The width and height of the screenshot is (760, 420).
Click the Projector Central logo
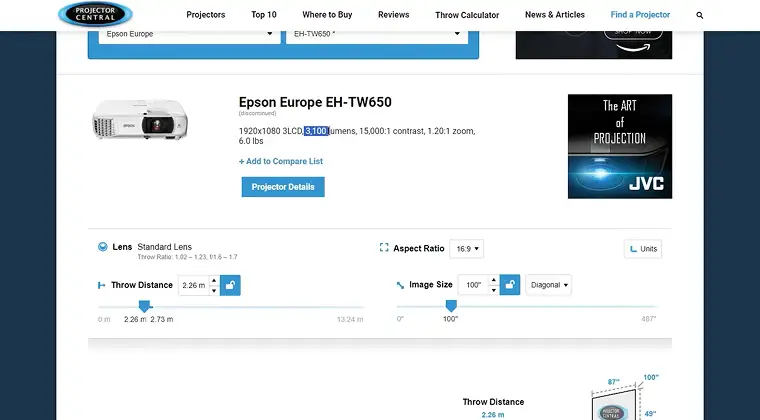tap(95, 14)
